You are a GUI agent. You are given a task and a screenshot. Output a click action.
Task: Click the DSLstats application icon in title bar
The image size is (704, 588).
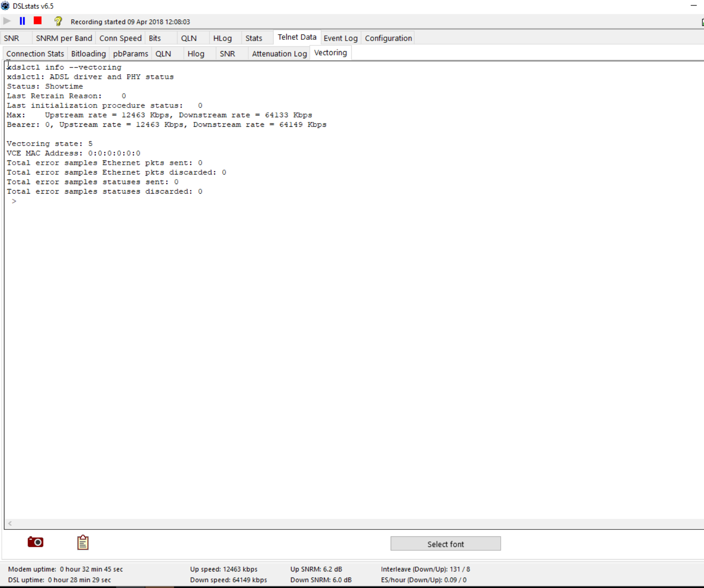coord(5,6)
